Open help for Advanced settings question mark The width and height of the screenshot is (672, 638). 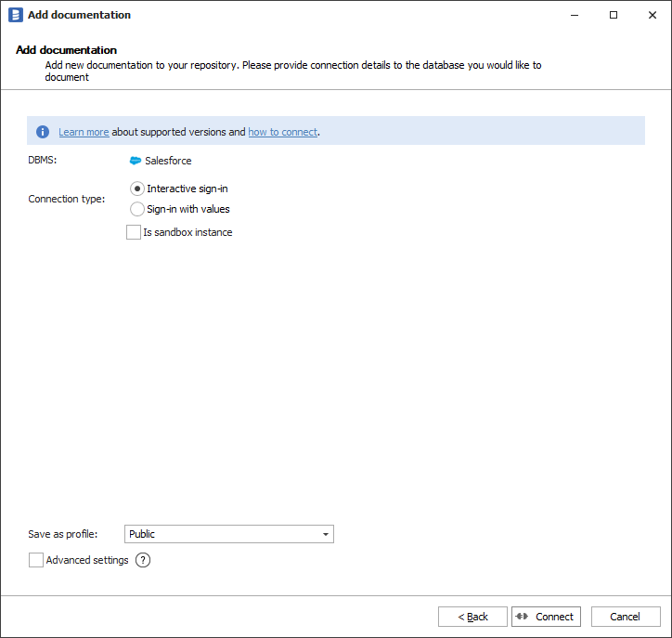[x=143, y=560]
